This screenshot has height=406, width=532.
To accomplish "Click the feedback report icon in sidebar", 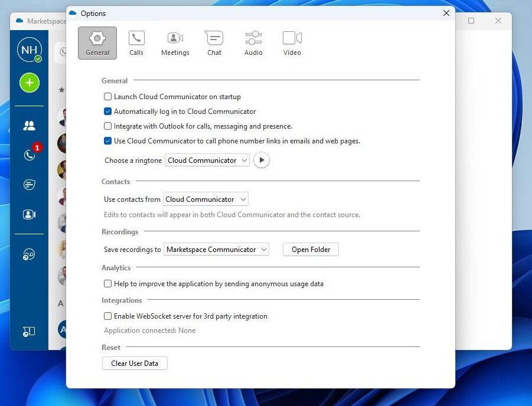I will click(x=29, y=332).
